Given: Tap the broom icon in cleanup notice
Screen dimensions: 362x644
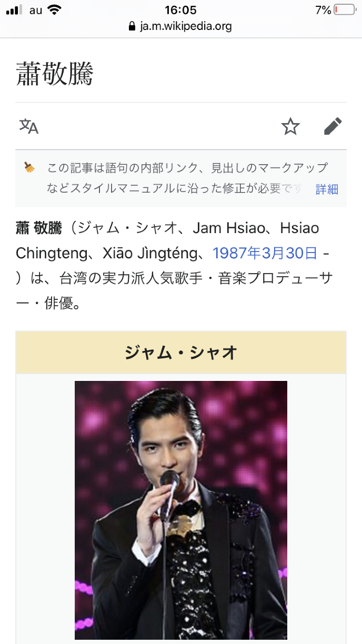Looking at the screenshot, I should [29, 168].
